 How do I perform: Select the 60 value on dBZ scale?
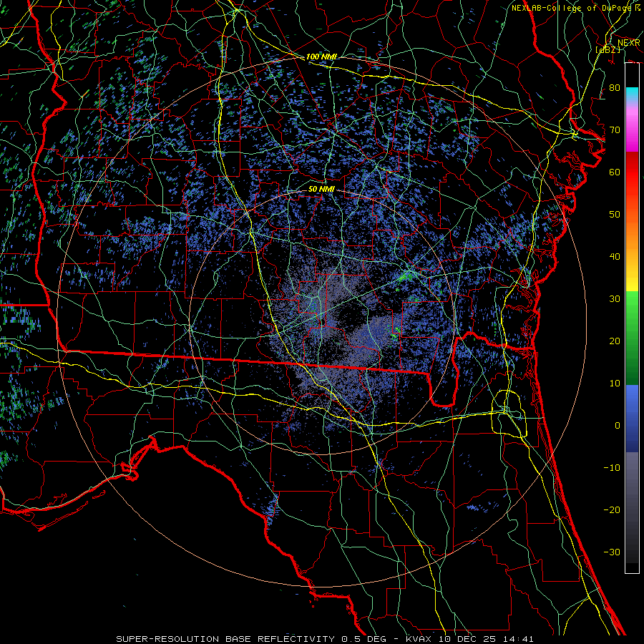coord(615,172)
